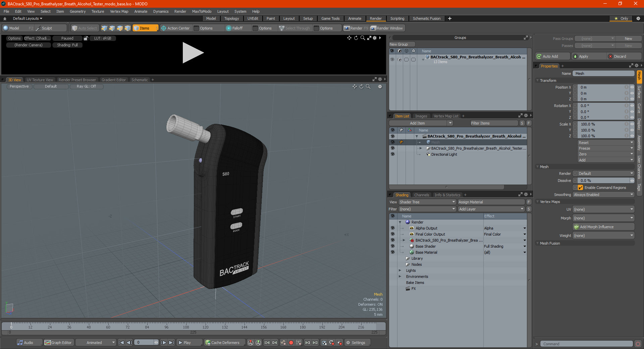
Task: Step to next frame
Action: (163, 343)
